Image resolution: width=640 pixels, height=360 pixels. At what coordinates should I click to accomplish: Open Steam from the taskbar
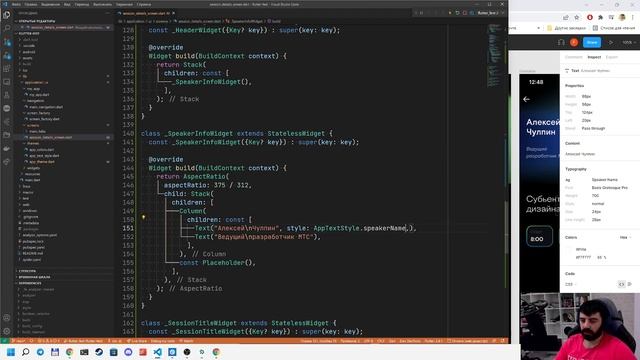(99, 352)
